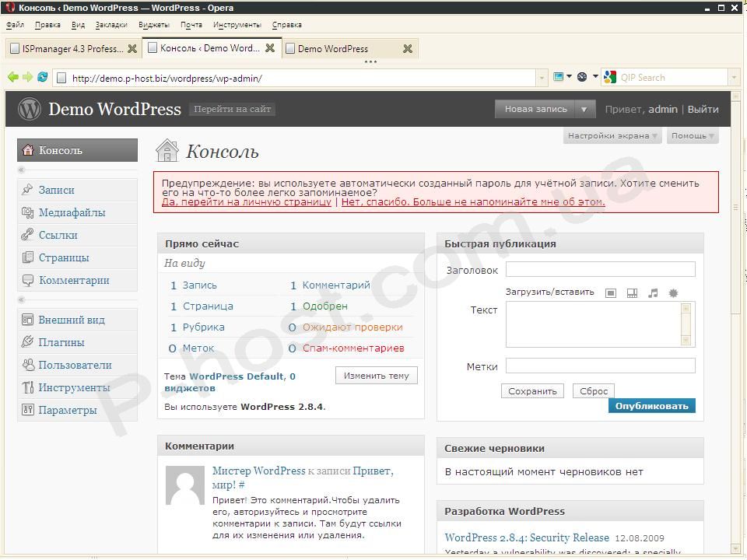Click the QIP Search engine icon
The width and height of the screenshot is (747, 560).
(x=610, y=77)
